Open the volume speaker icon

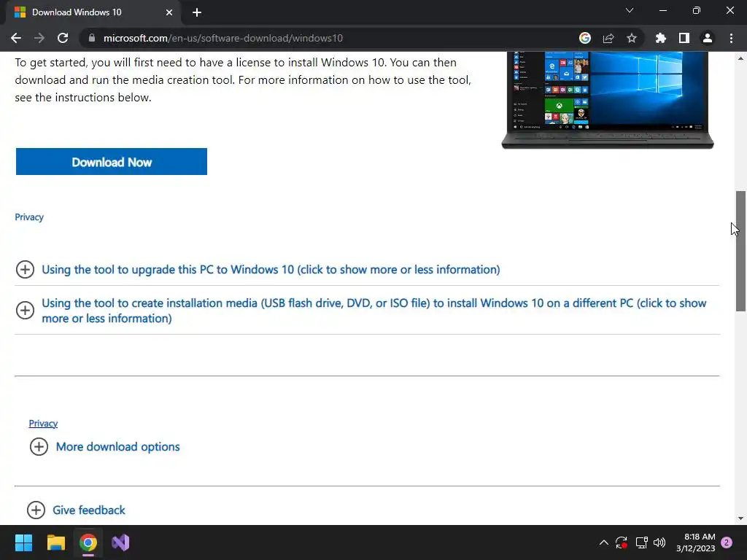(659, 542)
